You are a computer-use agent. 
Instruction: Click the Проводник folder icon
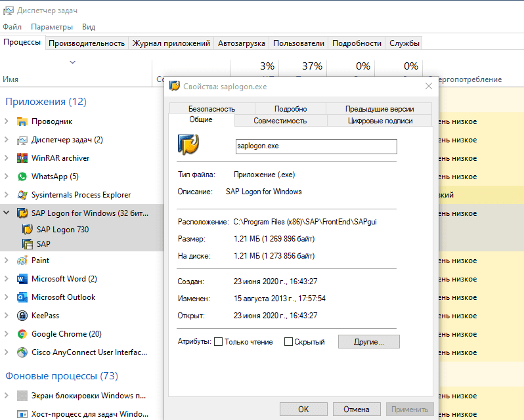(22, 121)
